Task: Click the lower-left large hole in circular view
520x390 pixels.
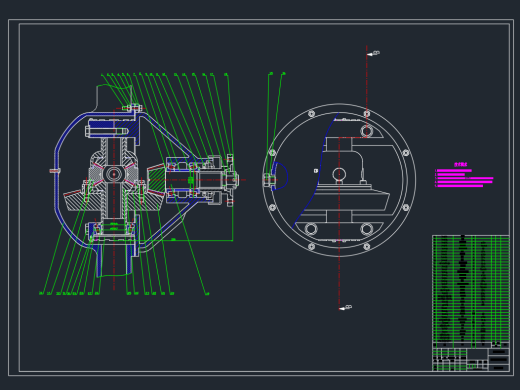Action: coord(311,229)
